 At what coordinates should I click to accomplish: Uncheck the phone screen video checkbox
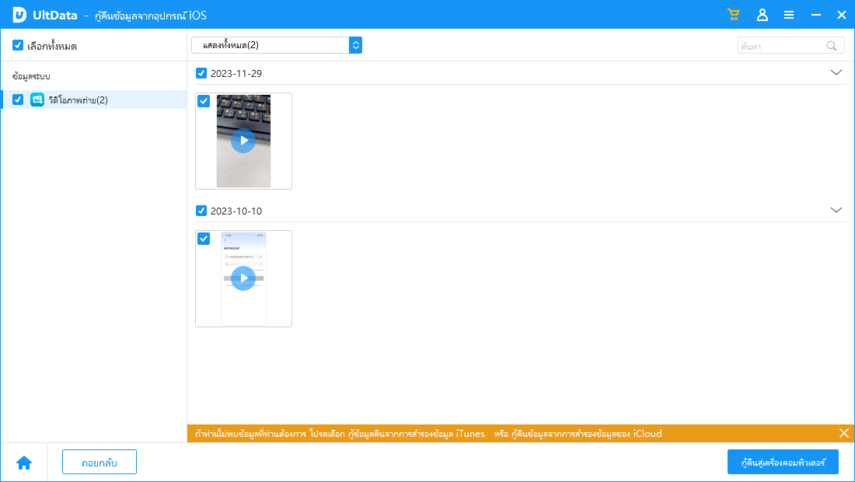(204, 239)
